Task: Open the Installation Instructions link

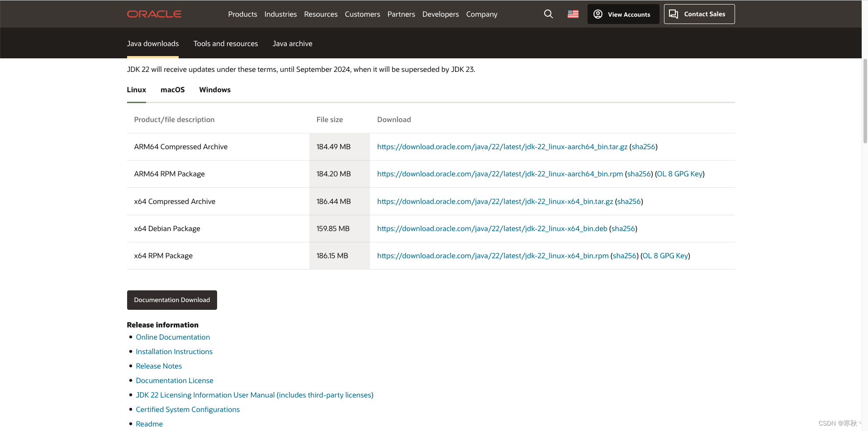Action: (174, 351)
